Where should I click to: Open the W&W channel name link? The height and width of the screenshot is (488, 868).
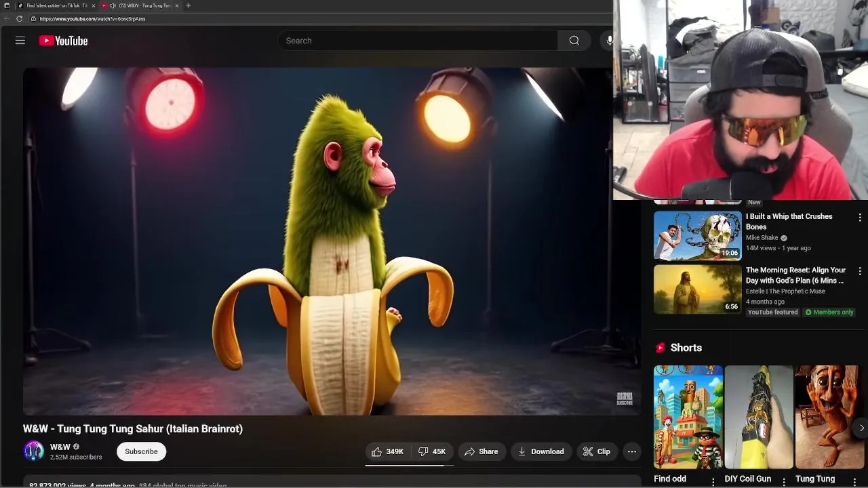(60, 447)
